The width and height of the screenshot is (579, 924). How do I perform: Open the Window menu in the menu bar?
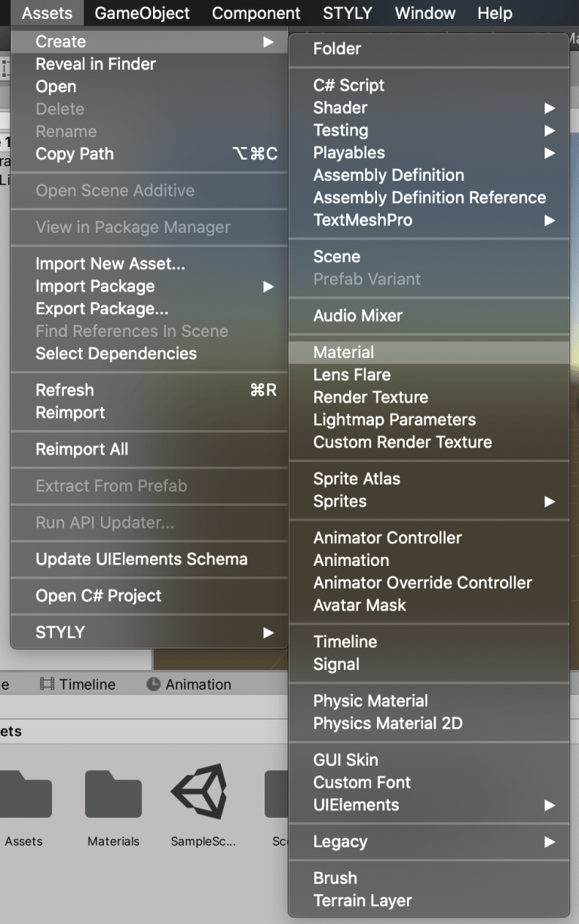point(424,13)
